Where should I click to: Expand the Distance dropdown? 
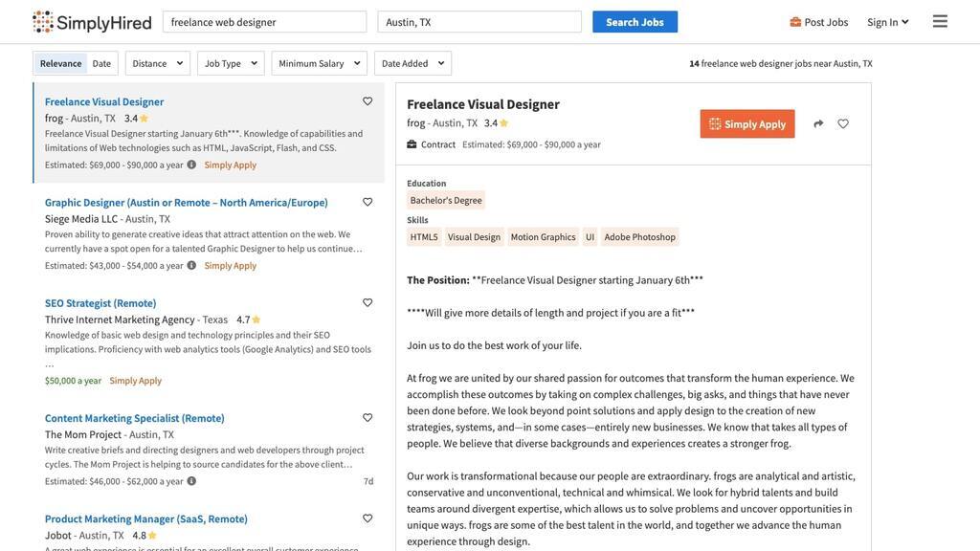[158, 63]
